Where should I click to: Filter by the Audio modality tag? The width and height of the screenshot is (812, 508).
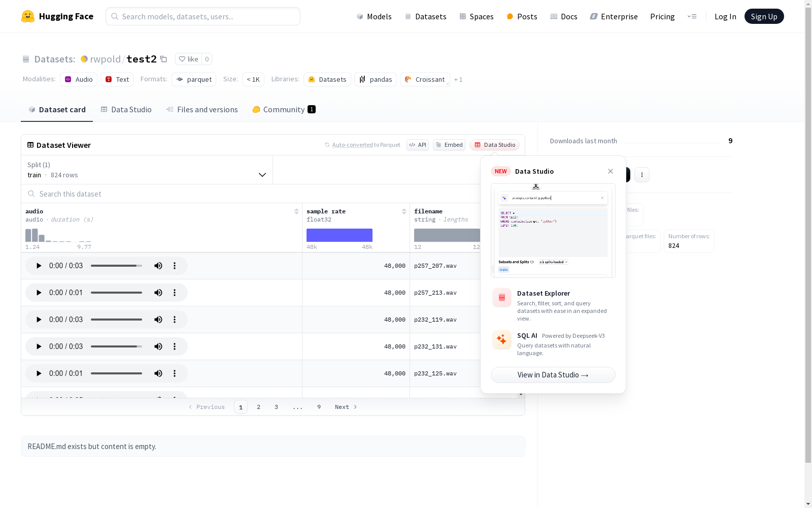79,79
